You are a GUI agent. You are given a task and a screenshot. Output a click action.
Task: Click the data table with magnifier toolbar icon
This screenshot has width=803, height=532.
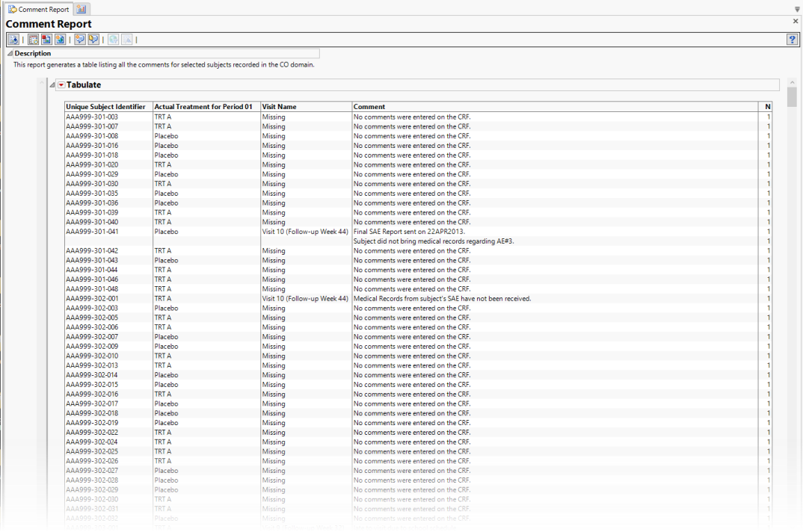click(34, 40)
